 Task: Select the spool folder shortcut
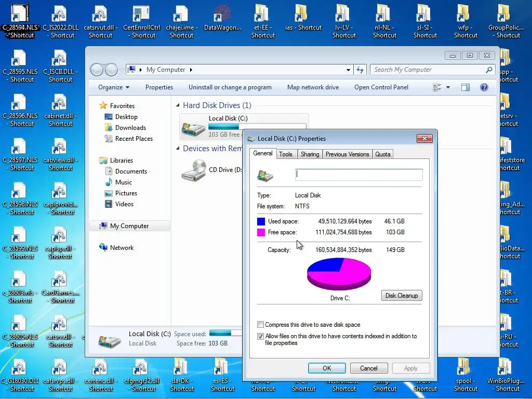point(465,375)
